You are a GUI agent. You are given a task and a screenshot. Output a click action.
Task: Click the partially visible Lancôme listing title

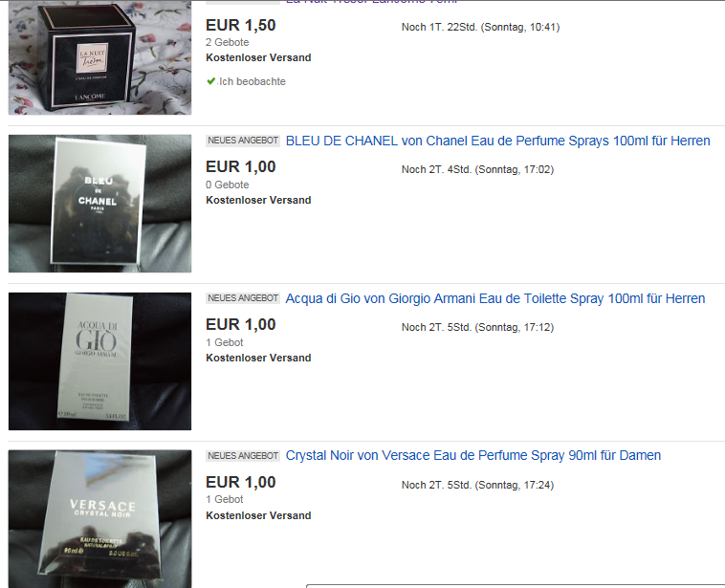372,2
